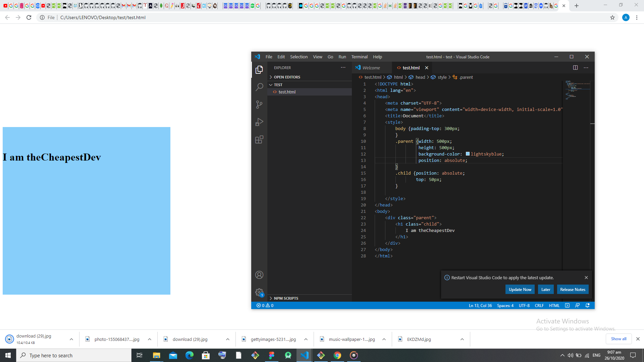The width and height of the screenshot is (644, 362).
Task: Open options arrow for EKDZMd.jpg download
Action: point(462,339)
